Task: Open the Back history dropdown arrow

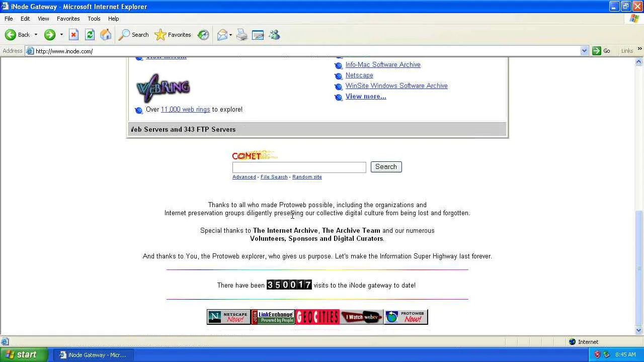Action: (x=36, y=35)
